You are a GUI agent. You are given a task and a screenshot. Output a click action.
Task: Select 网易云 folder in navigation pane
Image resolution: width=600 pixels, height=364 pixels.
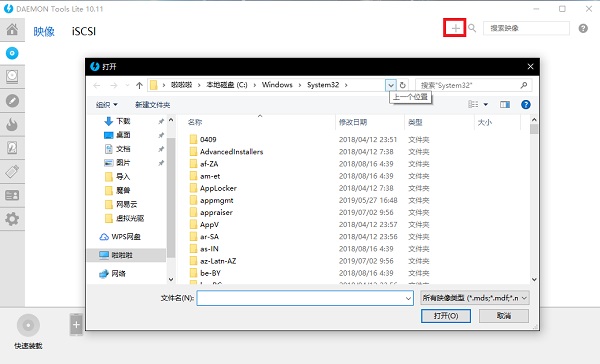pyautogui.click(x=126, y=204)
